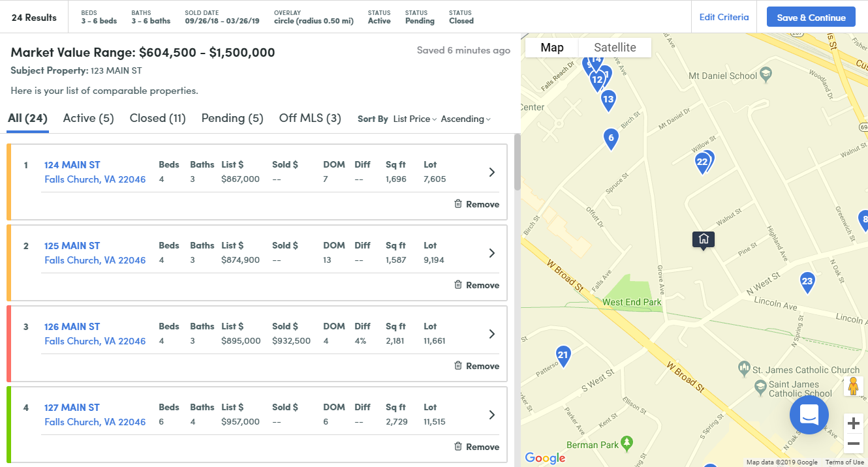868x467 pixels.
Task: Zoom out on the map
Action: tap(853, 444)
